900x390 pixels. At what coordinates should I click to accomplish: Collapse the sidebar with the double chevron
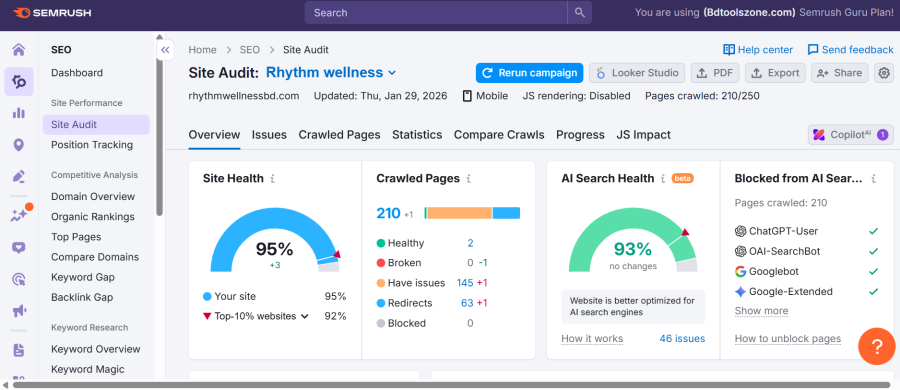165,50
